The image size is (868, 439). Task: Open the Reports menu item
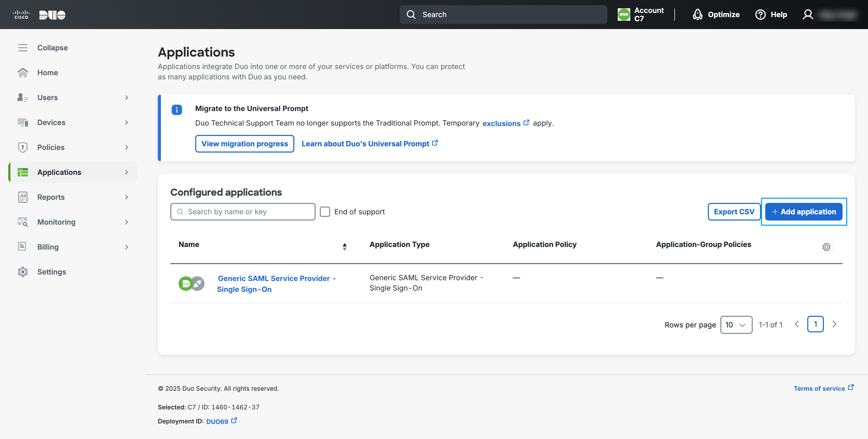point(51,197)
